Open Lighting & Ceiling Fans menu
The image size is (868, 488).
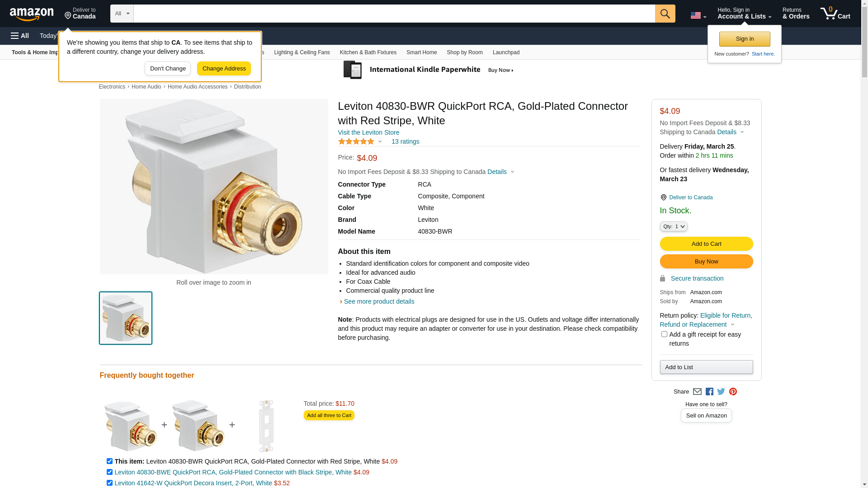coord(302,52)
